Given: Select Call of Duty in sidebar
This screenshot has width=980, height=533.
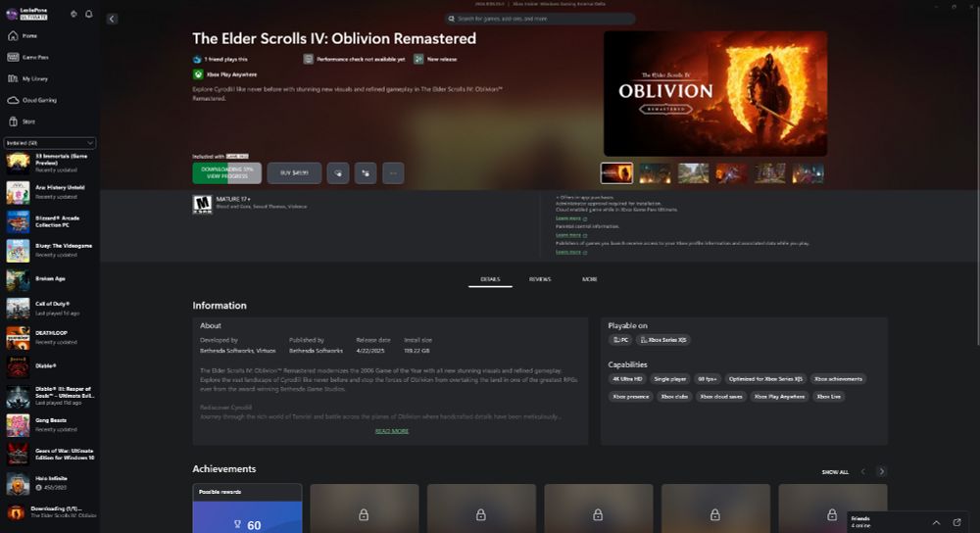Looking at the screenshot, I should coord(50,308).
